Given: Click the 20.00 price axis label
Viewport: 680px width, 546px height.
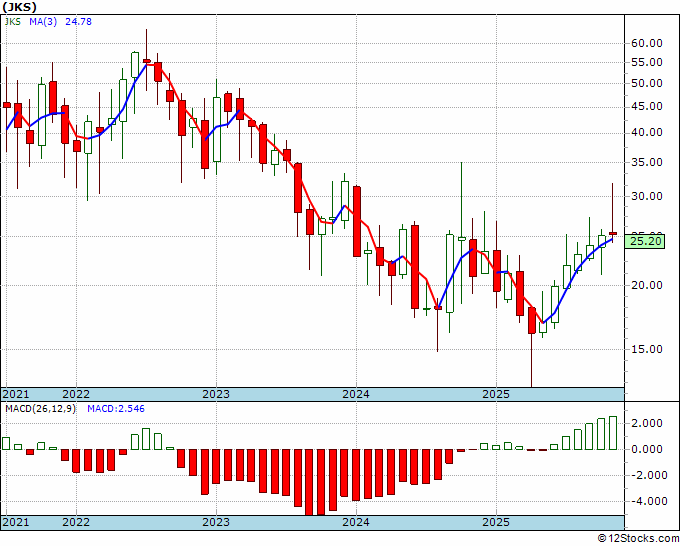Looking at the screenshot, I should coord(647,285).
